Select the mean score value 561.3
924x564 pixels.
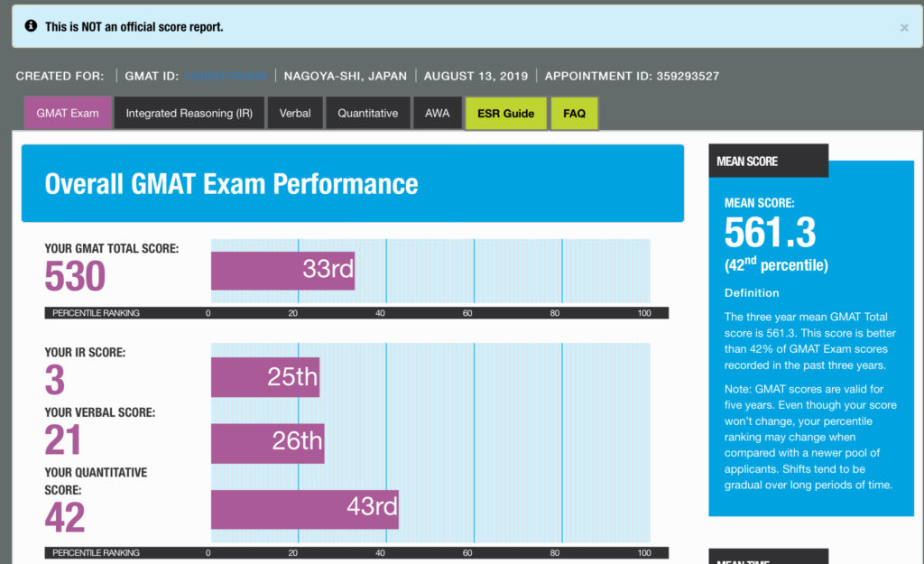click(769, 233)
